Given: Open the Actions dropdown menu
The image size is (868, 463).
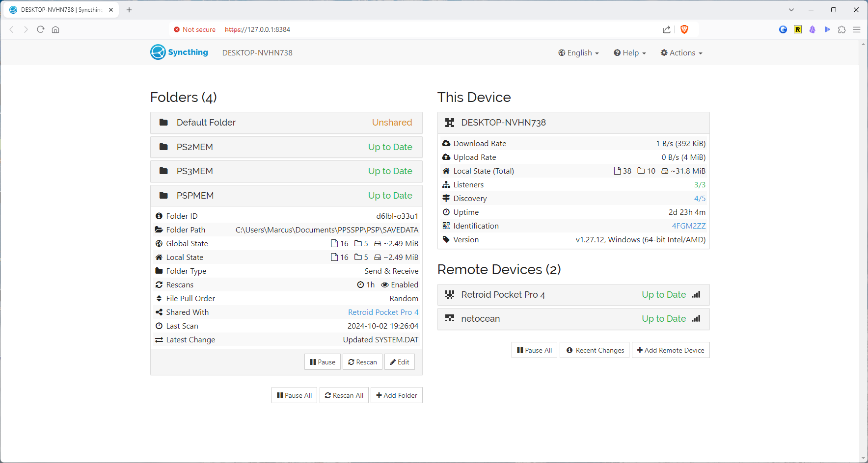Looking at the screenshot, I should [681, 52].
